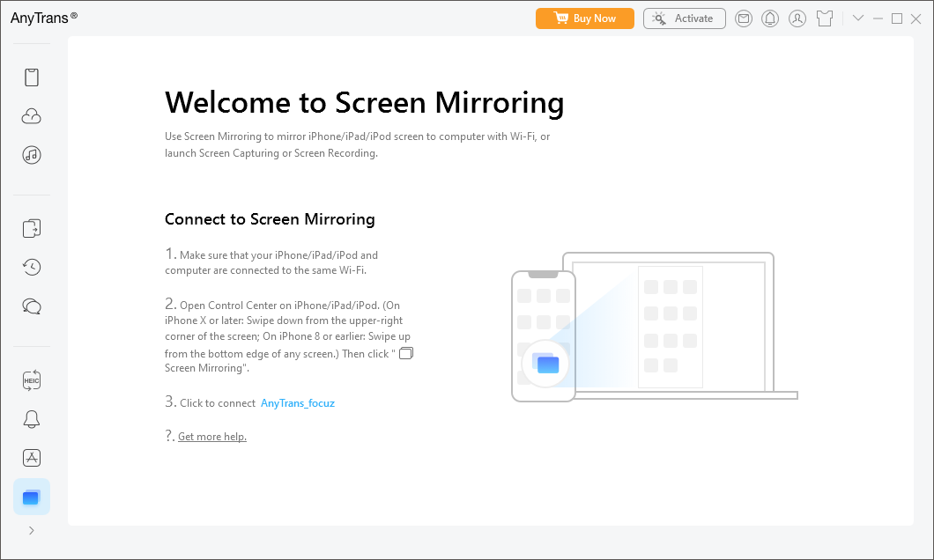
Task: Open notifications bell icon in title bar
Action: [x=770, y=18]
